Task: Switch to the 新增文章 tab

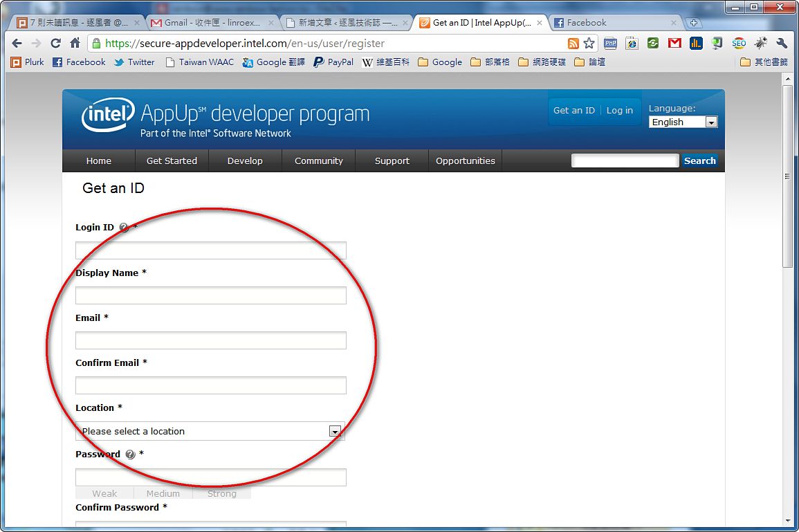Action: click(347, 23)
